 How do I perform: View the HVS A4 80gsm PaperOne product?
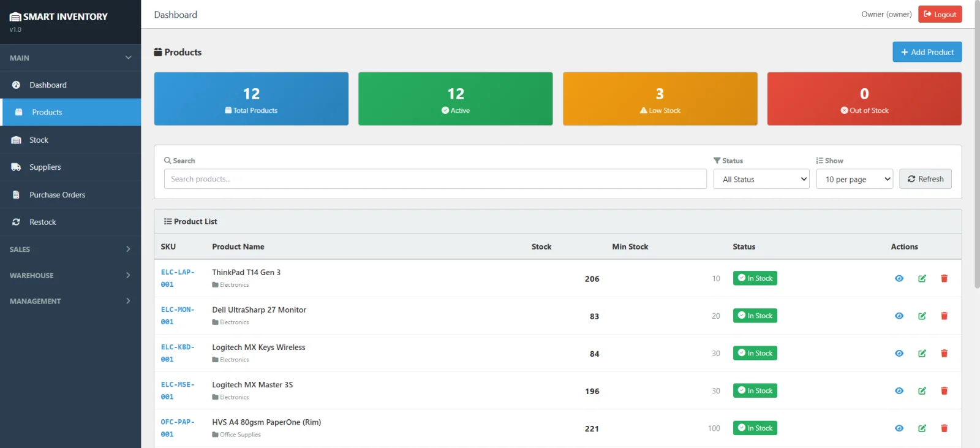pos(899,428)
